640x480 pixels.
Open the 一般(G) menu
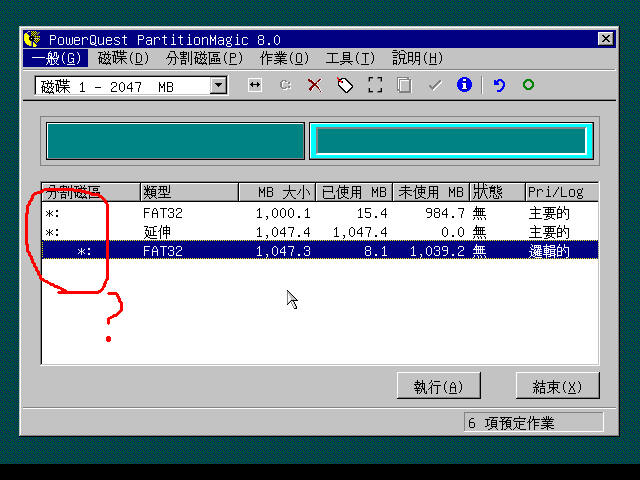(x=56, y=58)
